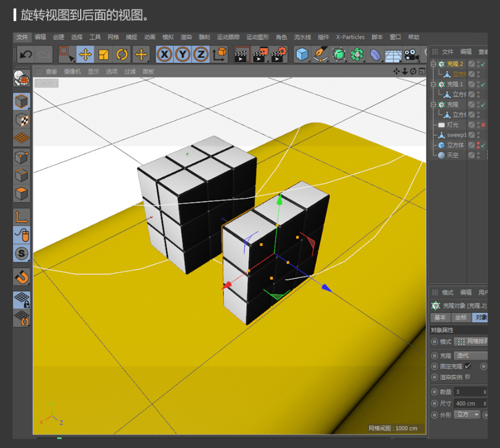Viewport: 500px width, 448px height.
Task: Click the 数量 value field
Action: 468,392
